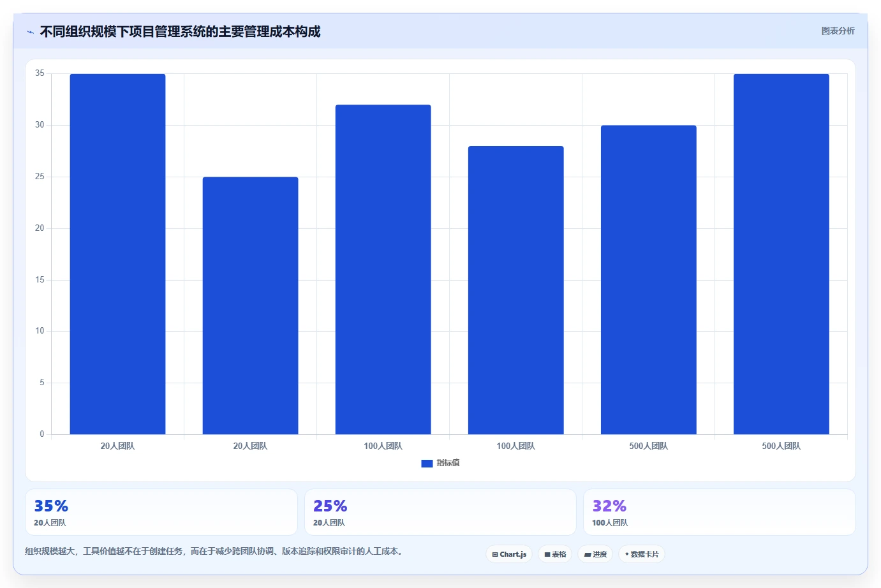Screen dimensions: 881x588
Task: Click the y-axis label 10
Action: (x=40, y=331)
